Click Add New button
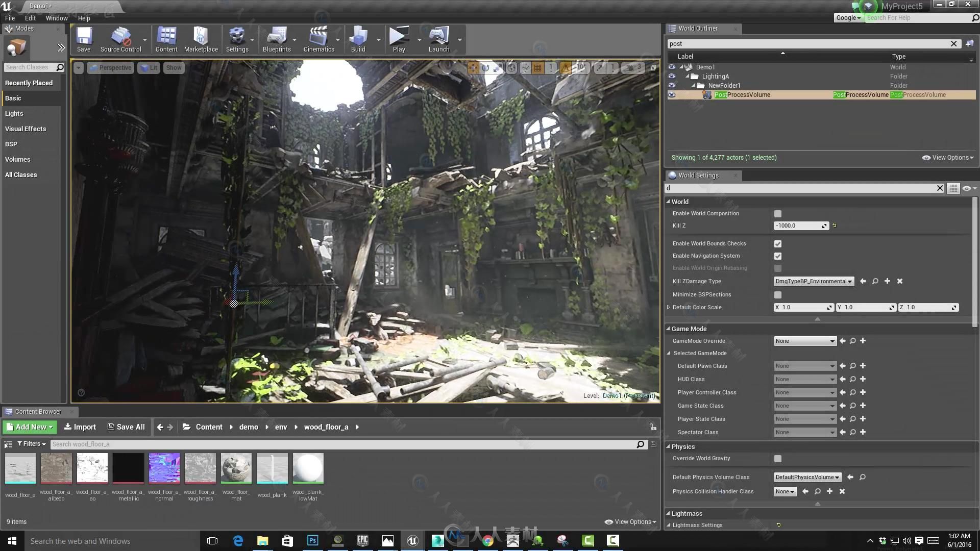 click(30, 427)
